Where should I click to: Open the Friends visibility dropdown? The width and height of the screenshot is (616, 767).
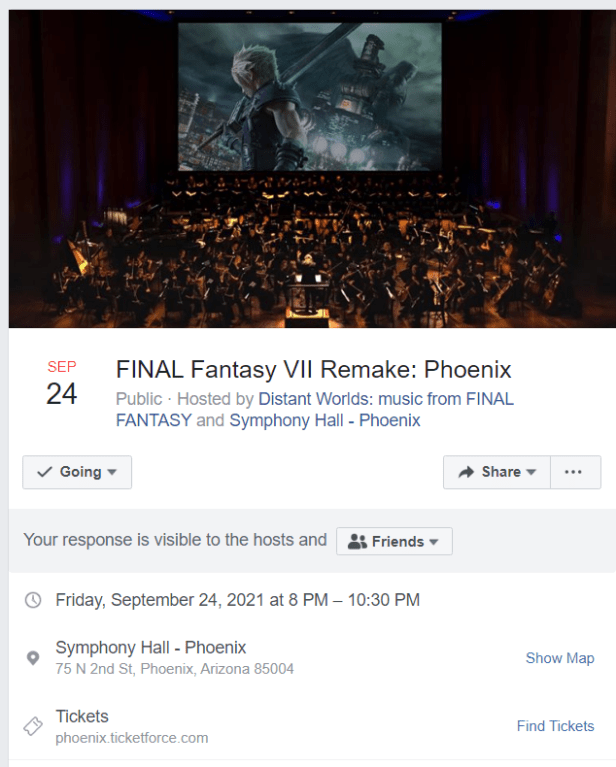(x=395, y=541)
